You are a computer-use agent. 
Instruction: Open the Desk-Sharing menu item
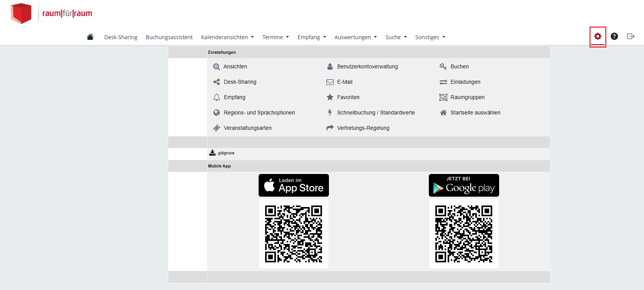coord(121,37)
